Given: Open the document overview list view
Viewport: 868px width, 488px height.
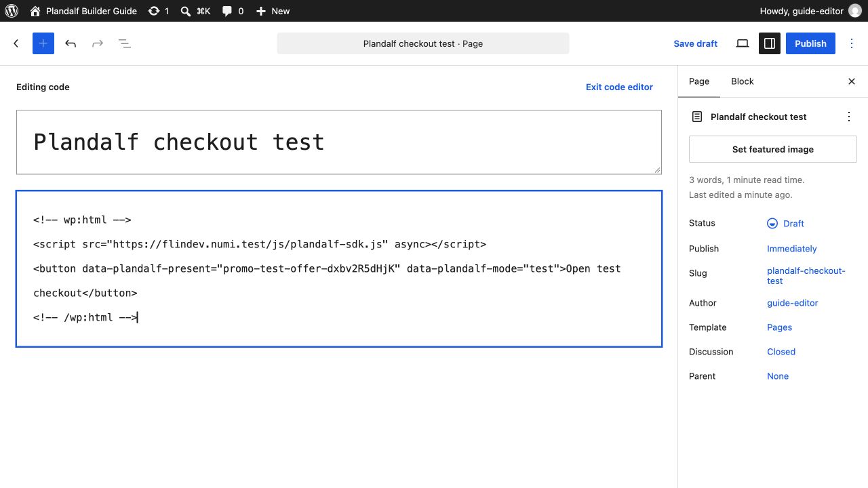Looking at the screenshot, I should 125,43.
